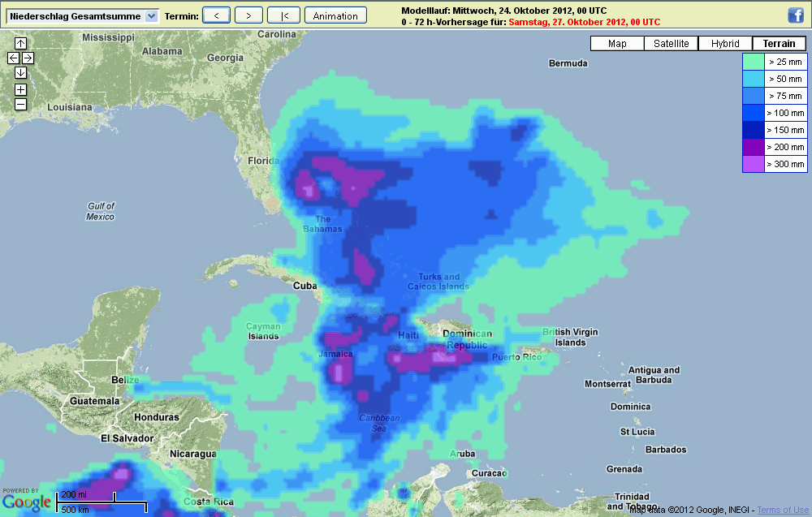The width and height of the screenshot is (812, 517).
Task: Pan the map left with arrow
Action: click(13, 58)
